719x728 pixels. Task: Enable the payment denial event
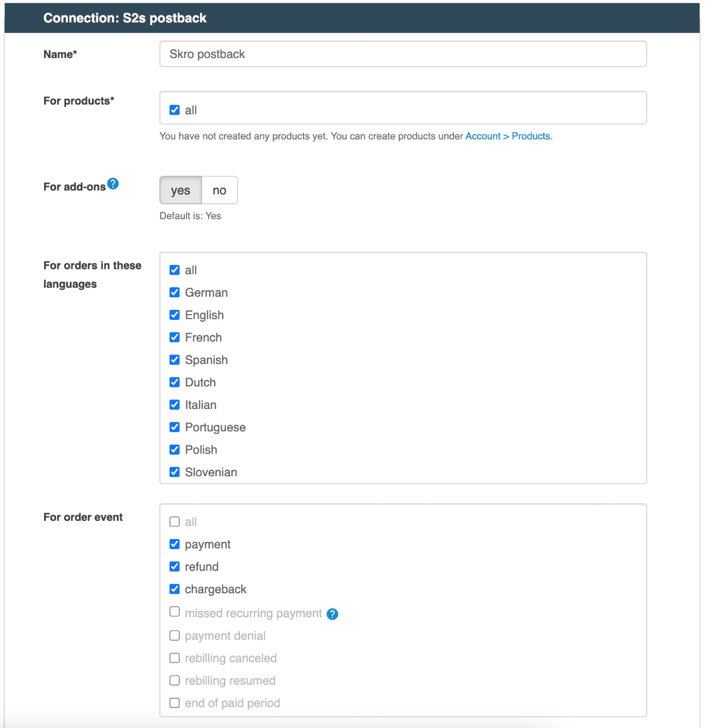(x=174, y=635)
